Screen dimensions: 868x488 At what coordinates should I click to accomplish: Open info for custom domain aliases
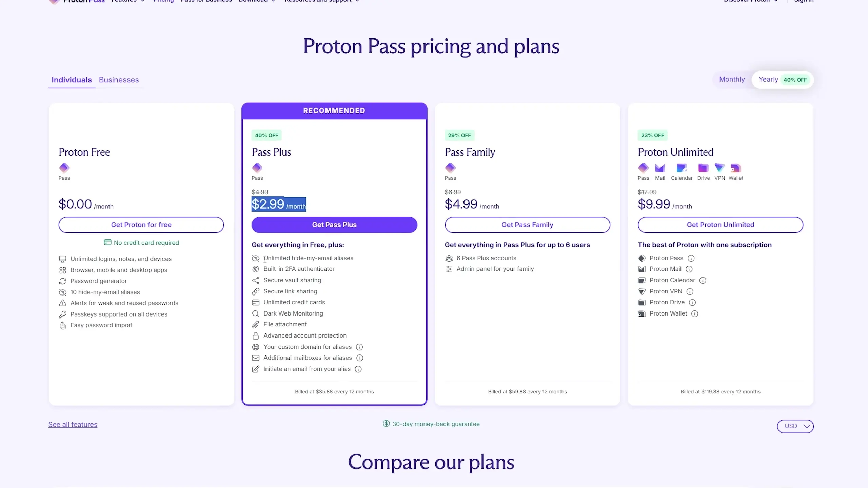359,347
